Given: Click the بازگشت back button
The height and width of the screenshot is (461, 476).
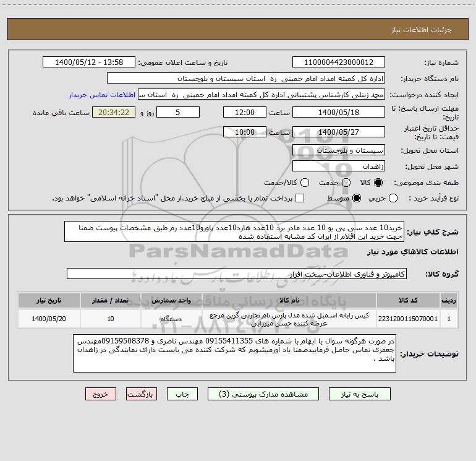Looking at the screenshot, I should (142, 394).
